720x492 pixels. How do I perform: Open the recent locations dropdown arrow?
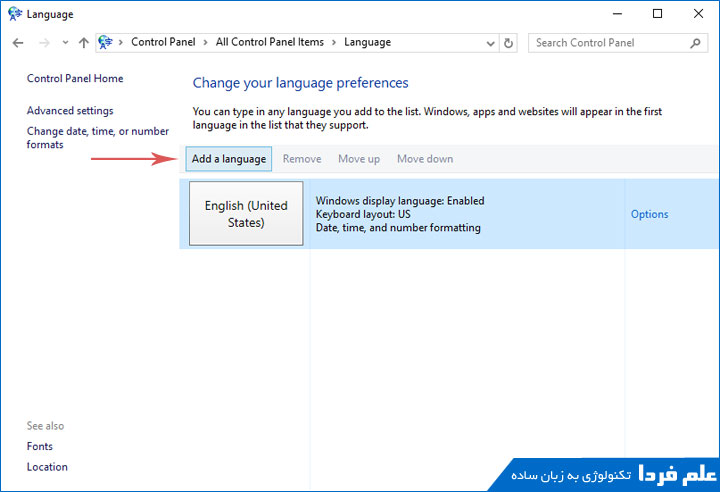pos(64,43)
